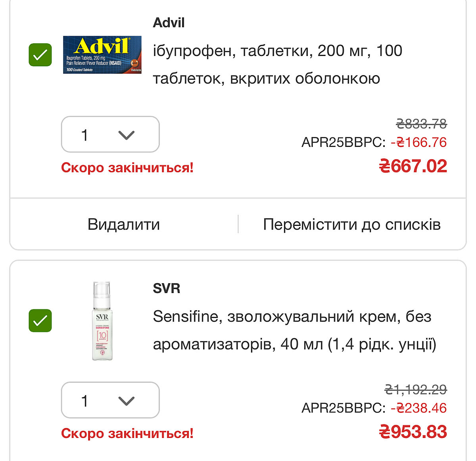Click the crossed-out price ₴833.78
Screen dimensions: 476x461
tap(421, 124)
